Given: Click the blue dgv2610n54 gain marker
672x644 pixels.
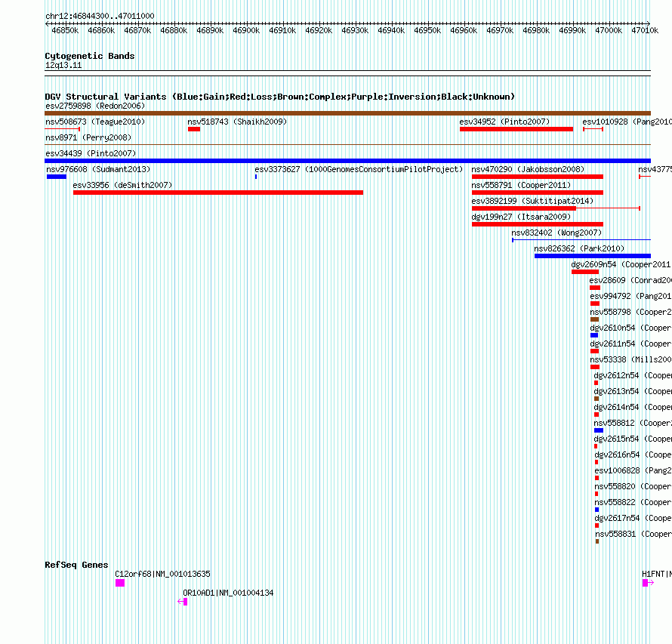Looking at the screenshot, I should pos(594,335).
